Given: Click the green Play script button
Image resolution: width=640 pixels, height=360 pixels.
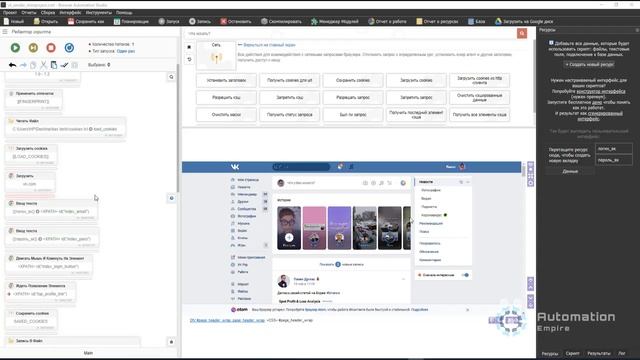Looking at the screenshot, I should point(15,48).
